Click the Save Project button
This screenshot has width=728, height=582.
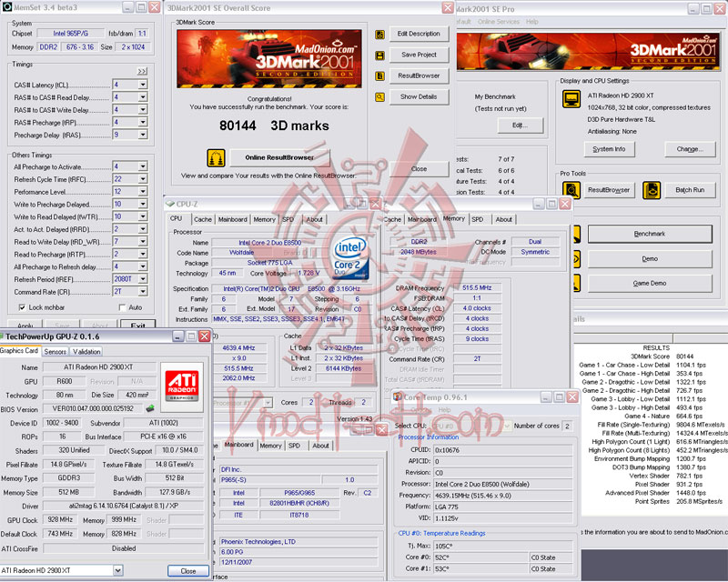click(419, 55)
